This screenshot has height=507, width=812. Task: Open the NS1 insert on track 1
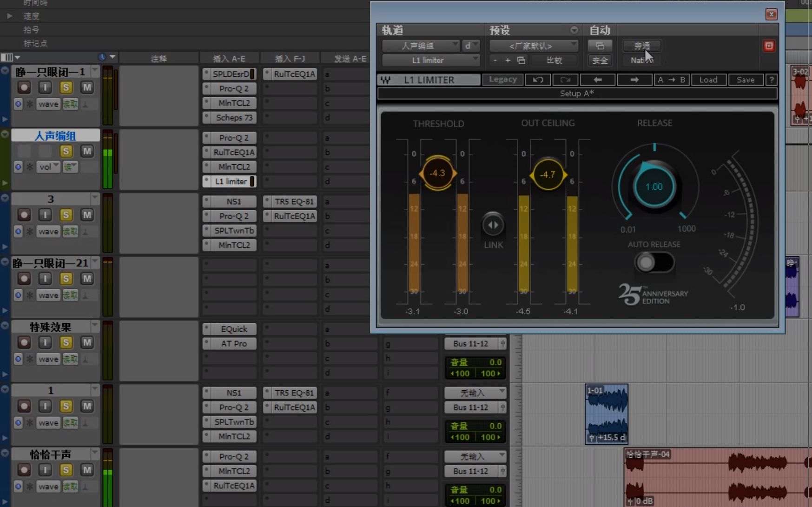(x=234, y=392)
